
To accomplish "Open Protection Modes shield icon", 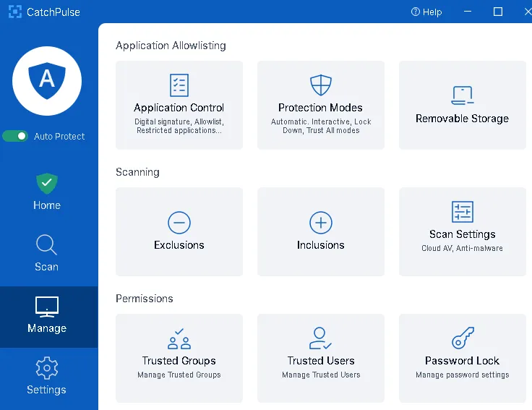I will tap(321, 85).
